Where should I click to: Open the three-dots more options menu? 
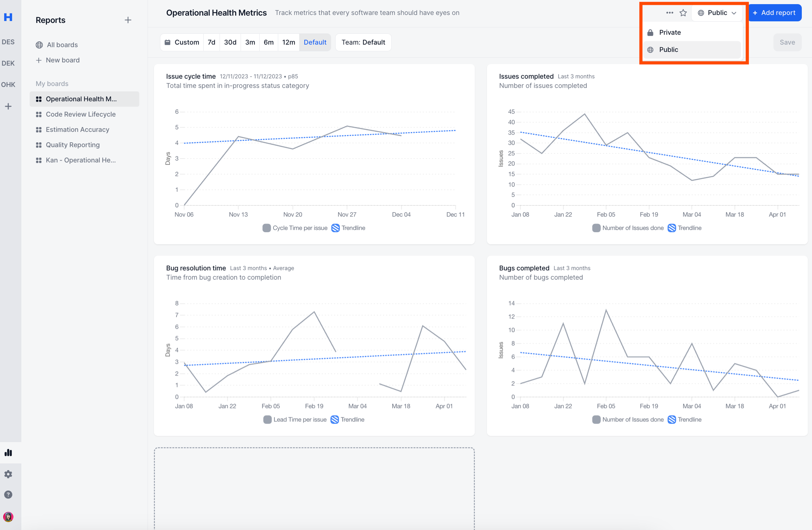669,13
